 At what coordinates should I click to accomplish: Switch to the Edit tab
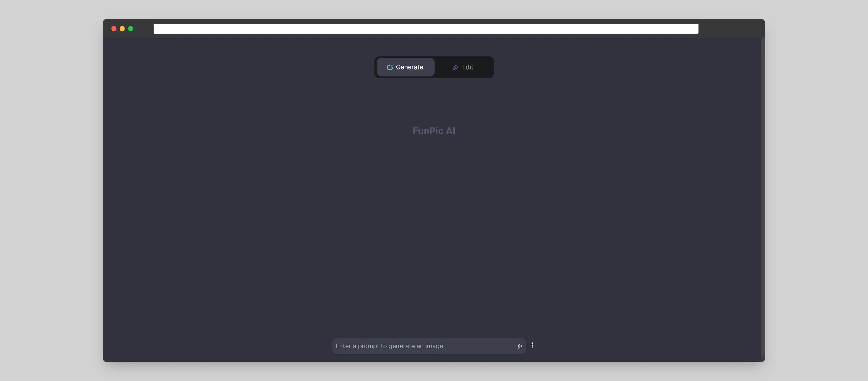click(x=463, y=67)
